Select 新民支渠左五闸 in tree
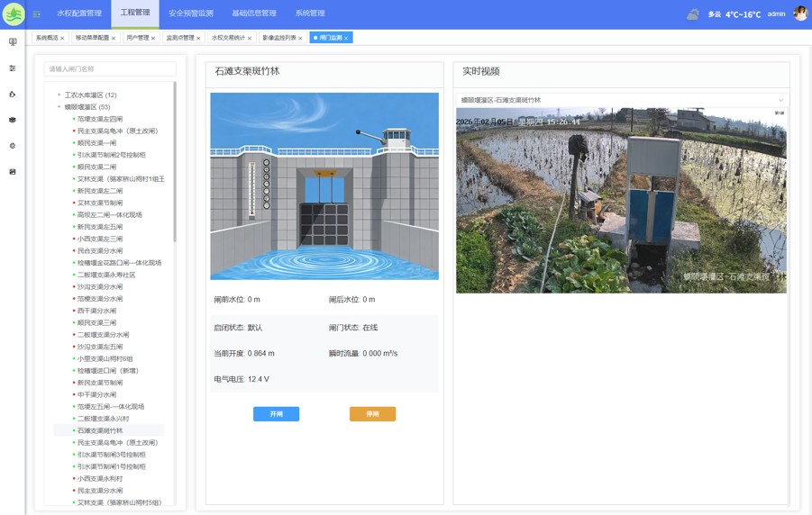Screen dimensions: 812x515 coord(100,227)
